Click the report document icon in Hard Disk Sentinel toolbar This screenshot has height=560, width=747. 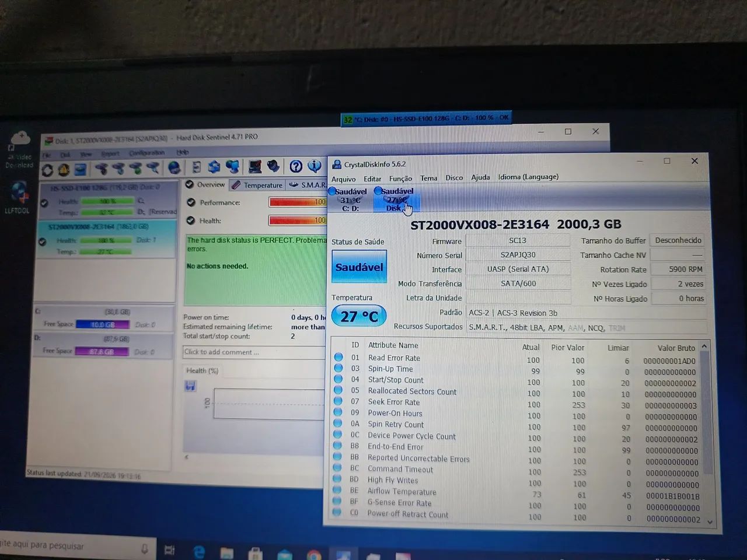tap(197, 167)
